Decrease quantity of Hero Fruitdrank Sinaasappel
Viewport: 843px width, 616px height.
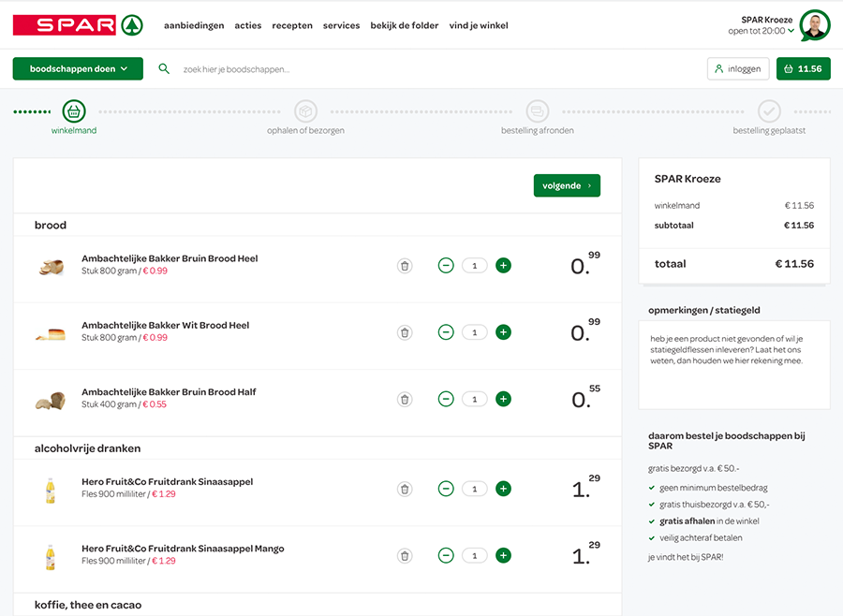pyautogui.click(x=446, y=489)
